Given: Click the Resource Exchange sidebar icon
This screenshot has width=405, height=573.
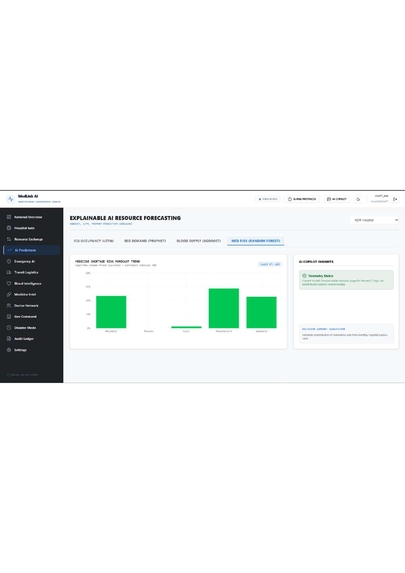Looking at the screenshot, I should tap(9, 239).
